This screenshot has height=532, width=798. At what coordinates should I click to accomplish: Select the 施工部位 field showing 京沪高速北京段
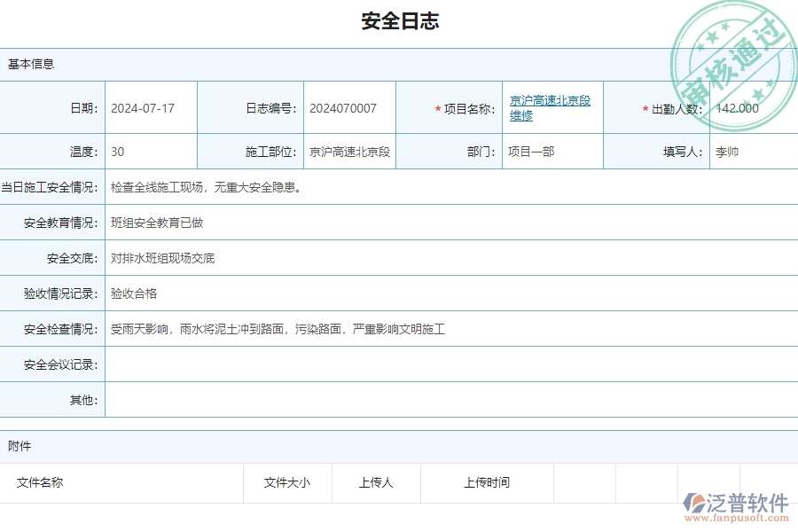click(x=350, y=151)
